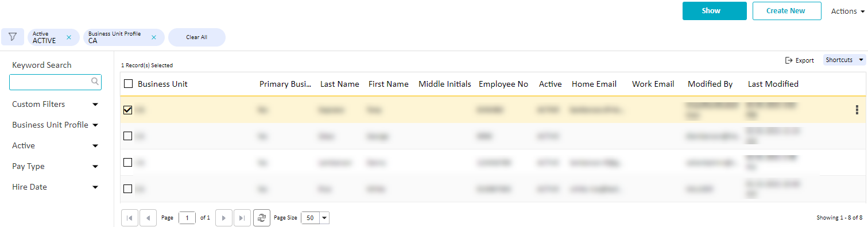
Task: Remove the Business Unit Profile CA chip
Action: pos(153,37)
